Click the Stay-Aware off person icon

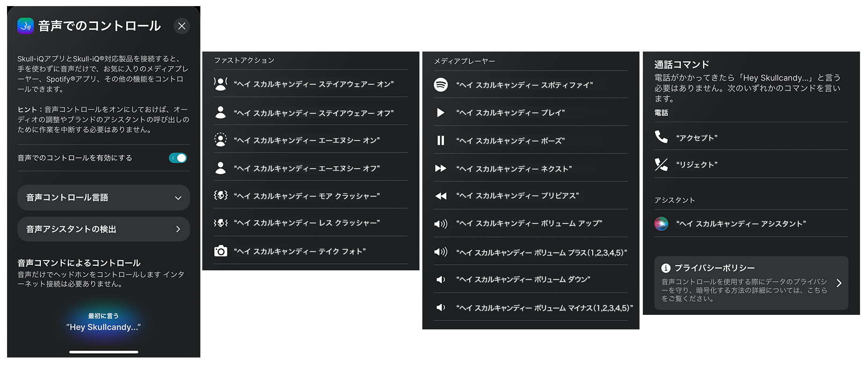[221, 112]
